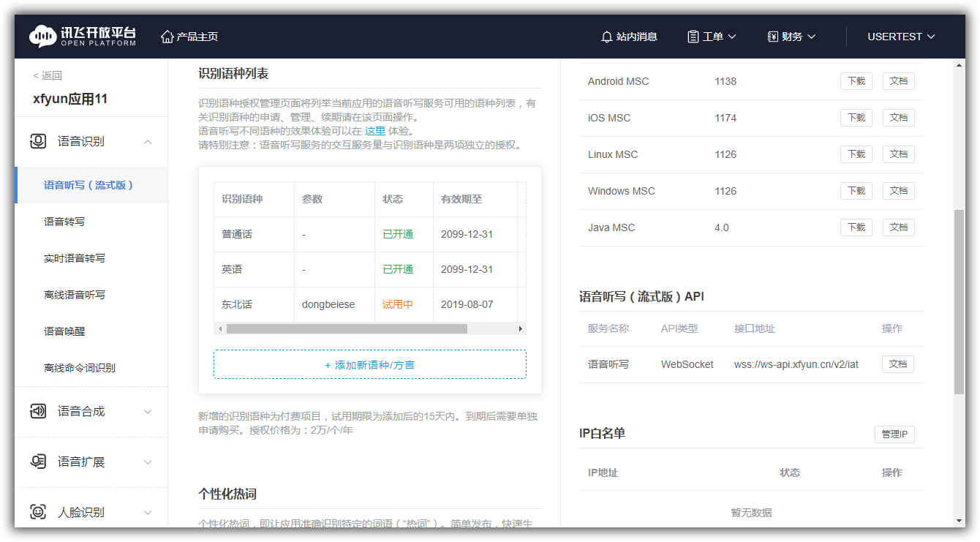
Task: Collapse the 语音识别 sidebar section
Action: (148, 142)
